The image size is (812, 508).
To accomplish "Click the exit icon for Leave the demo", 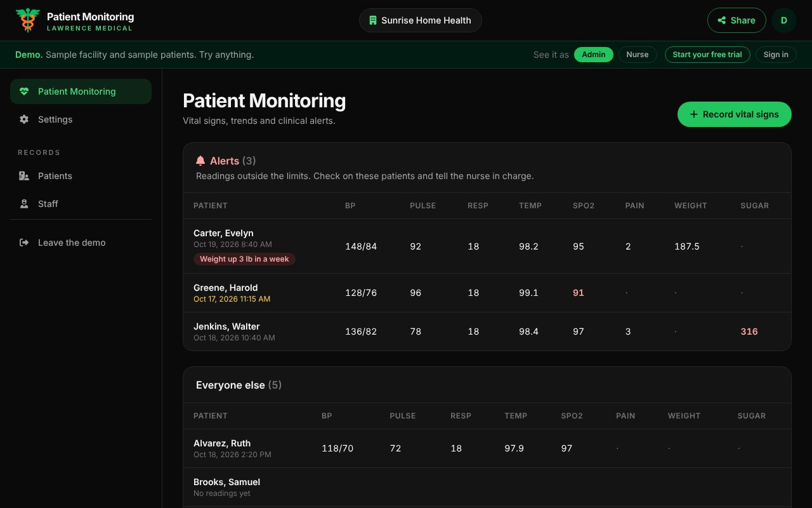I will tap(24, 243).
